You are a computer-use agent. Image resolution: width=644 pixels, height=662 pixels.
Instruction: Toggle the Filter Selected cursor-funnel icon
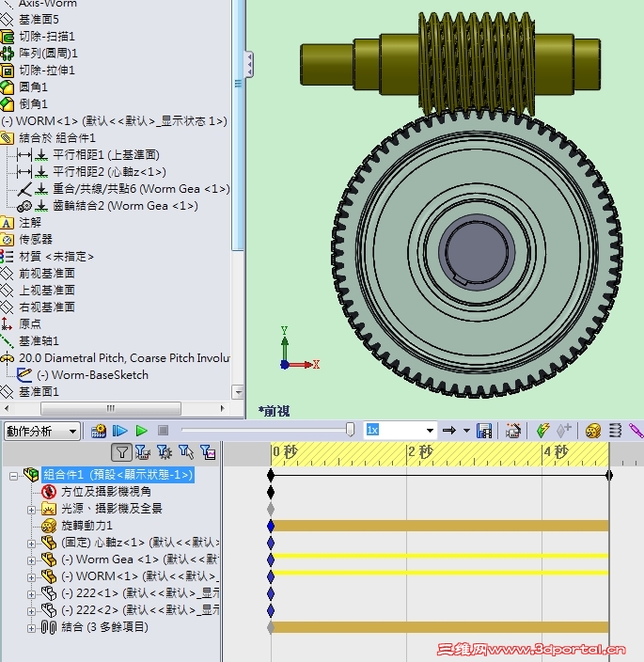186,452
